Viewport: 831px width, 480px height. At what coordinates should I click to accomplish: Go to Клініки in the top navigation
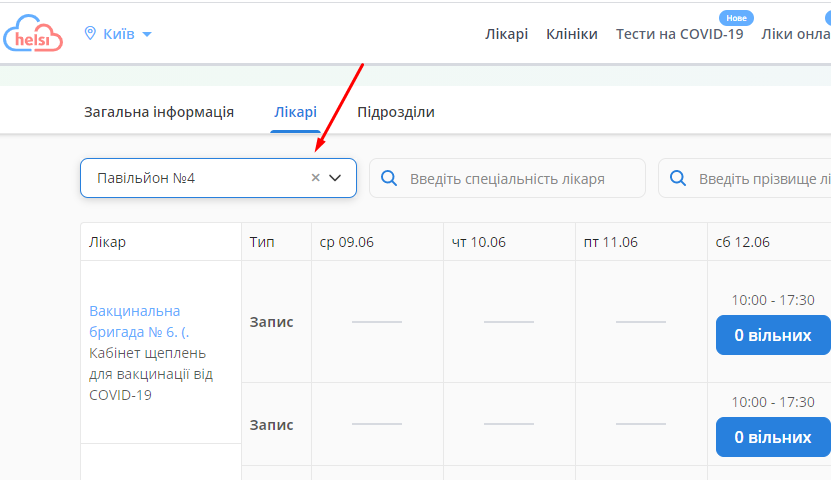572,34
